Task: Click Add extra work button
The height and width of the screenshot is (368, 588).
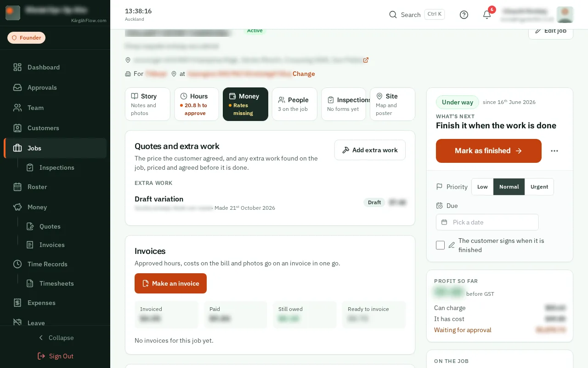Action: pyautogui.click(x=370, y=150)
